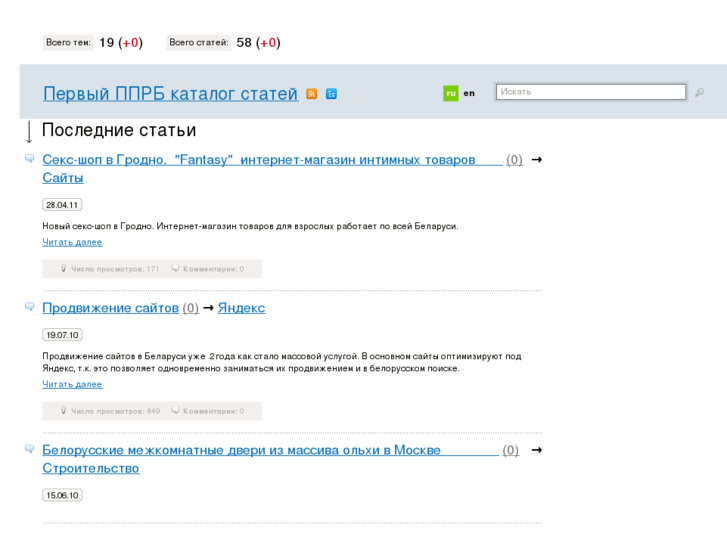
Task: Click comment bubble icon in Гродно stats bar
Action: click(x=175, y=268)
